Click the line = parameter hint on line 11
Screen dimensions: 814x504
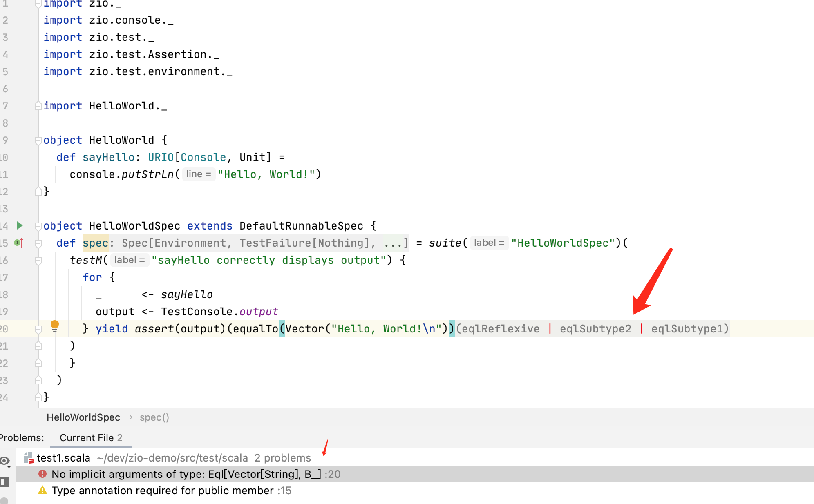(x=199, y=174)
